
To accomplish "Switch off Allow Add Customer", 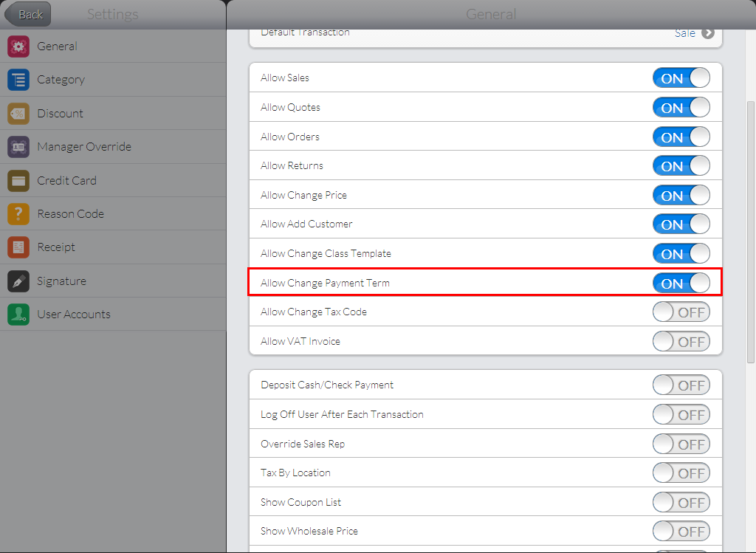I will coord(681,224).
